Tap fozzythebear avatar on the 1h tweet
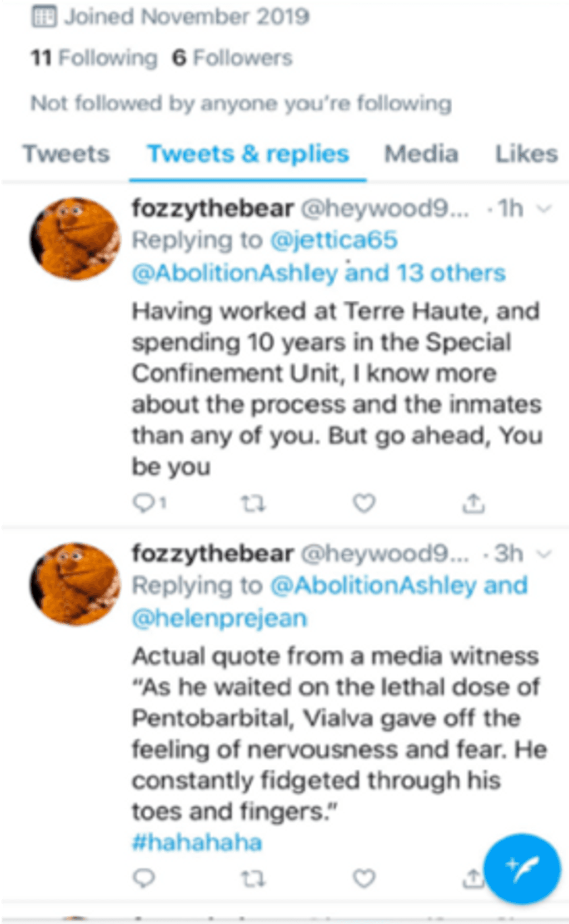 (x=74, y=238)
